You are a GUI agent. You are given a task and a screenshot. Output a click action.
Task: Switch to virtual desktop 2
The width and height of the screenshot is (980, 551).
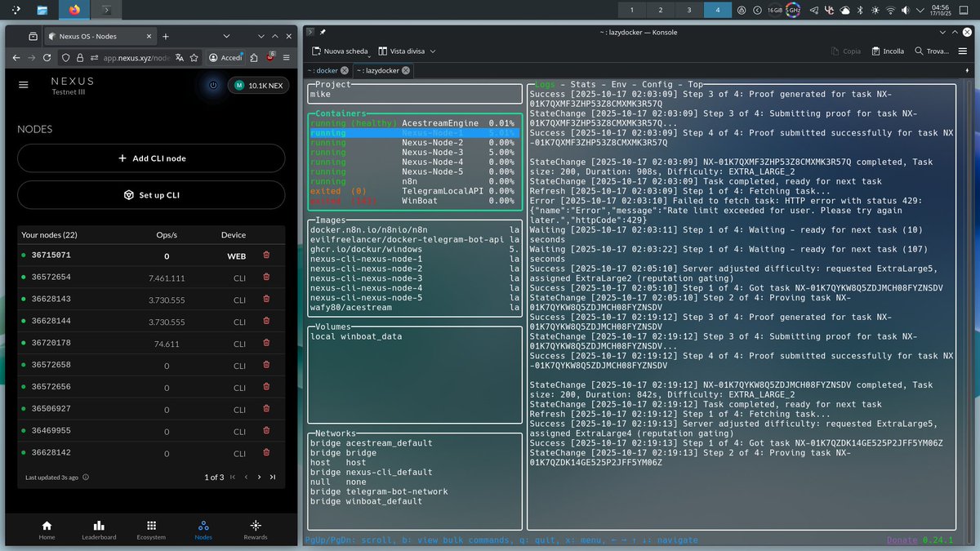659,10
